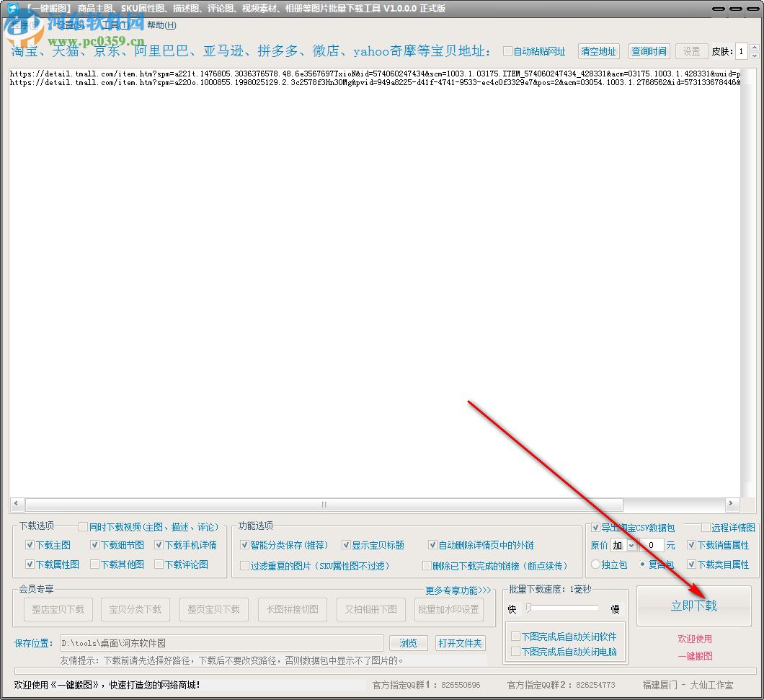Click the 又拍相册下图 button

371,609
